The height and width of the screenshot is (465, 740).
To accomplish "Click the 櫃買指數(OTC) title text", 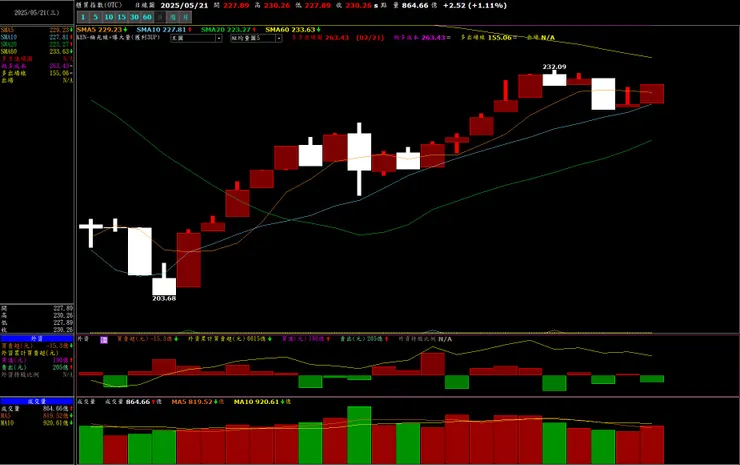I will pos(99,5).
